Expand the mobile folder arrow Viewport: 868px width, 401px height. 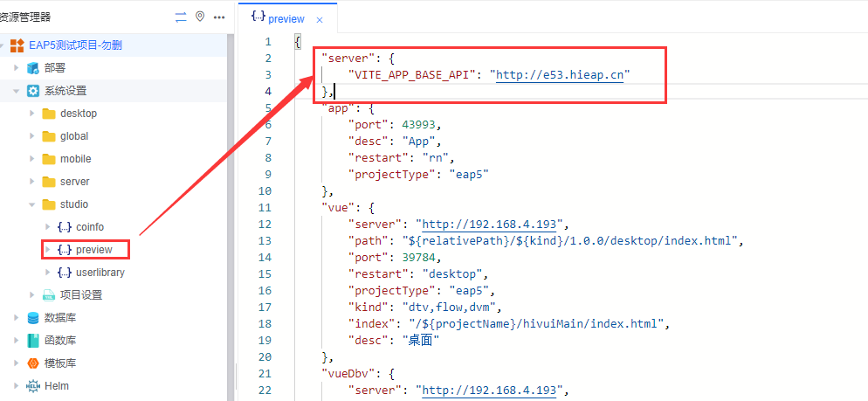click(32, 159)
